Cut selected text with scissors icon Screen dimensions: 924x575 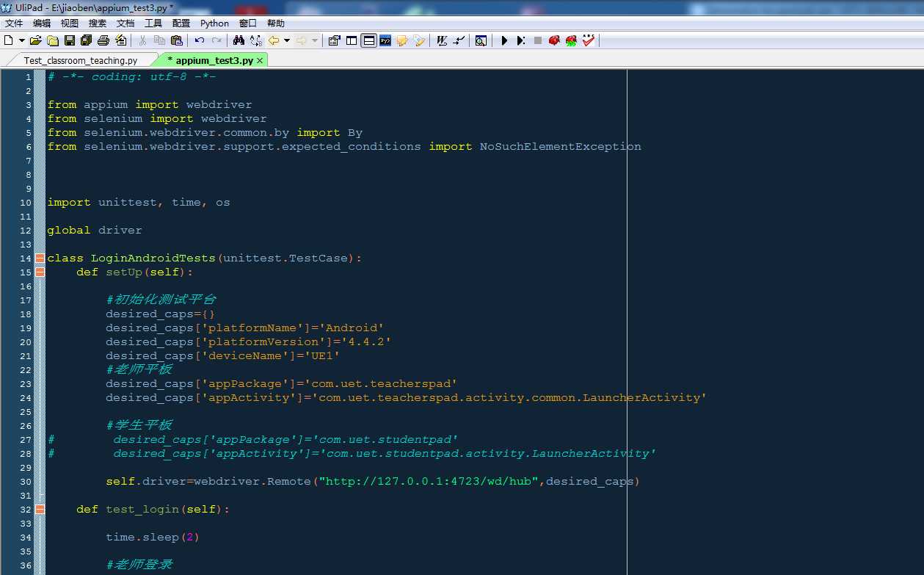142,40
